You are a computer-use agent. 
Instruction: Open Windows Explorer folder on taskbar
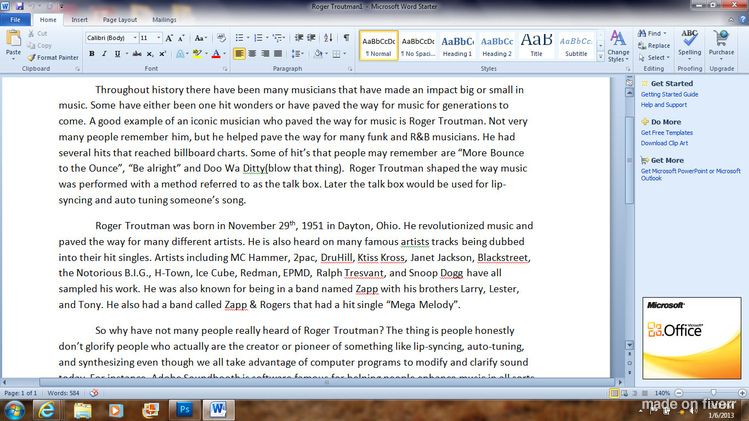(82, 410)
